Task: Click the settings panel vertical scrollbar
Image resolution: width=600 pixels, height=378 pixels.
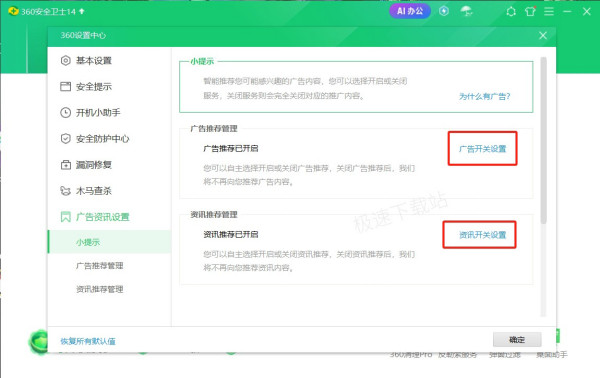Action: (543, 140)
